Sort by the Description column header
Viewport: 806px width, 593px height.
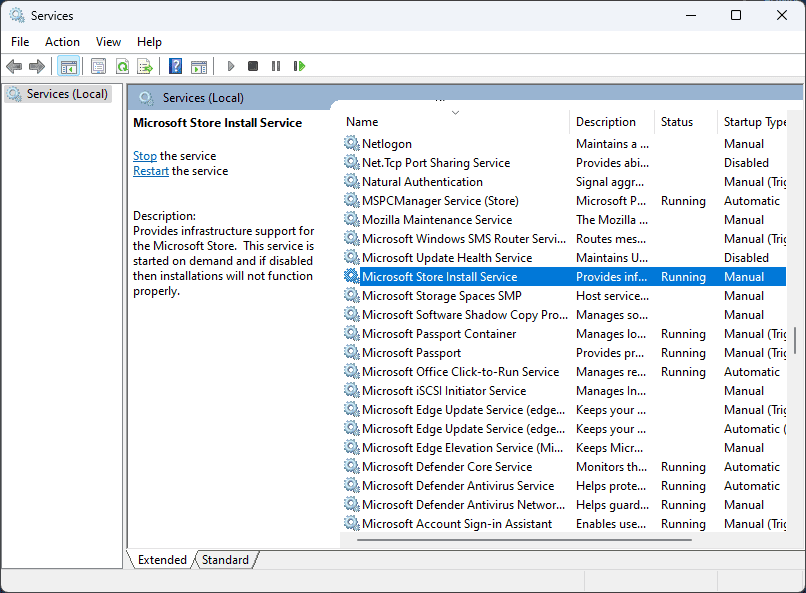click(x=612, y=122)
